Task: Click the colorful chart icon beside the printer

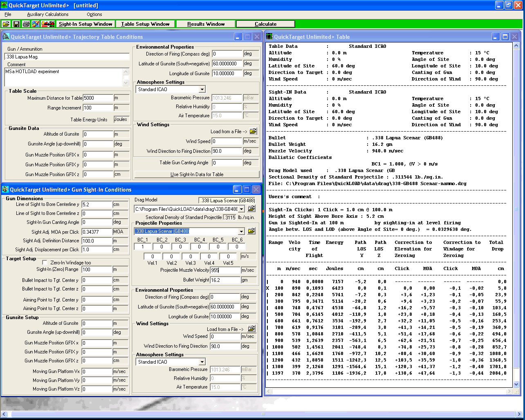Action: (x=36, y=24)
